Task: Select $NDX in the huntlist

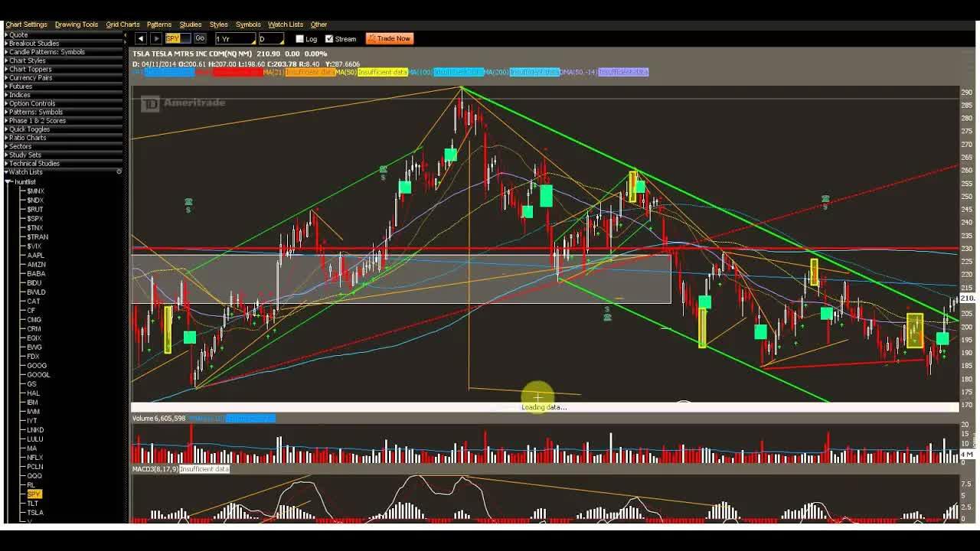Action: pos(35,201)
